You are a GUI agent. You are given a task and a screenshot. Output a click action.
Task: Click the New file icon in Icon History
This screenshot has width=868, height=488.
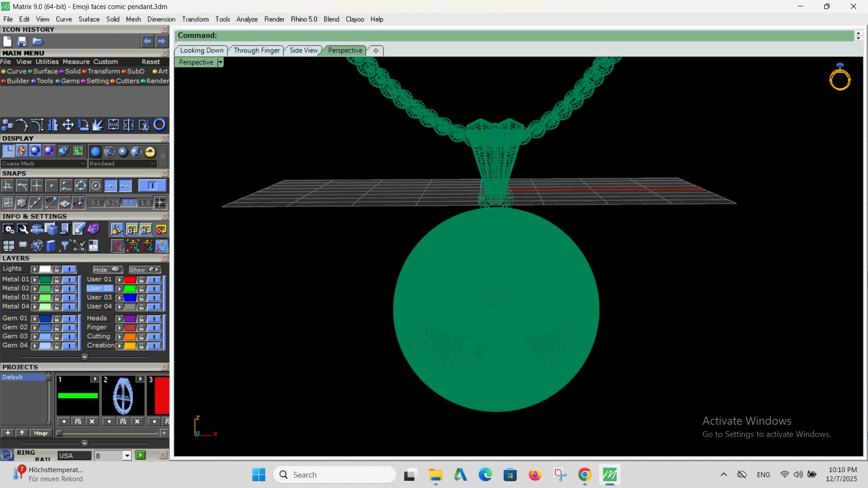(7, 41)
